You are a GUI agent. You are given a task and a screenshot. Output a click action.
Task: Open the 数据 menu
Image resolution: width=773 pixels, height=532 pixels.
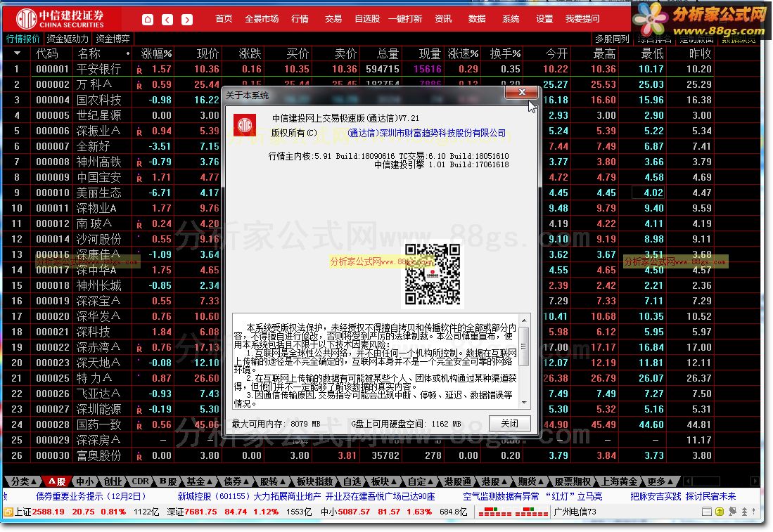pyautogui.click(x=477, y=19)
